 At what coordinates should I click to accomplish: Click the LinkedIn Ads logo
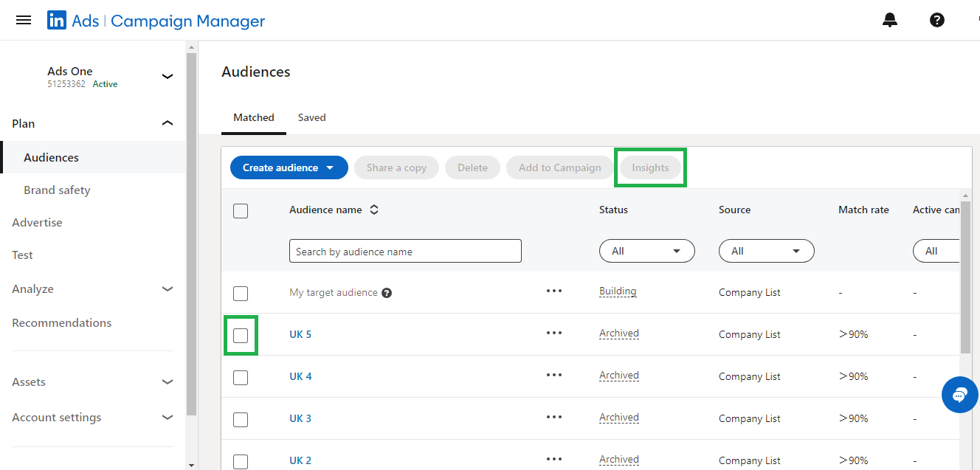57,21
